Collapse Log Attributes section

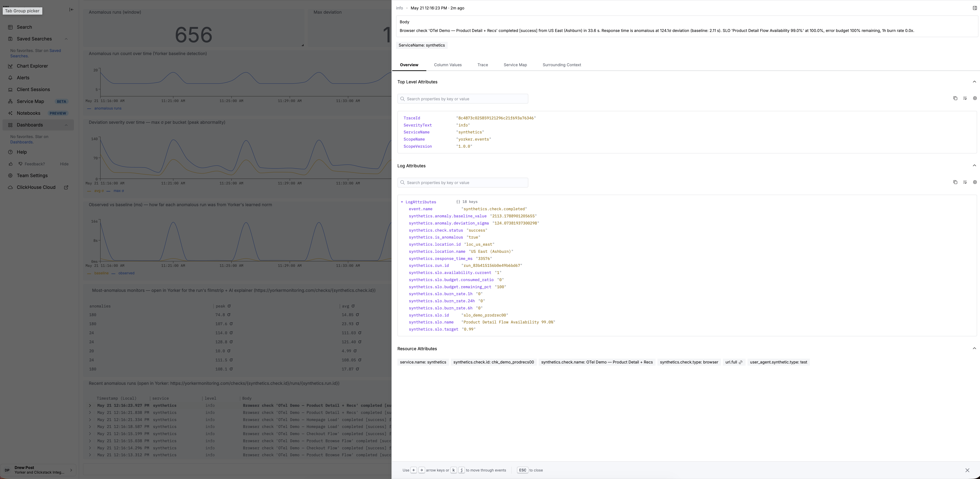(974, 166)
